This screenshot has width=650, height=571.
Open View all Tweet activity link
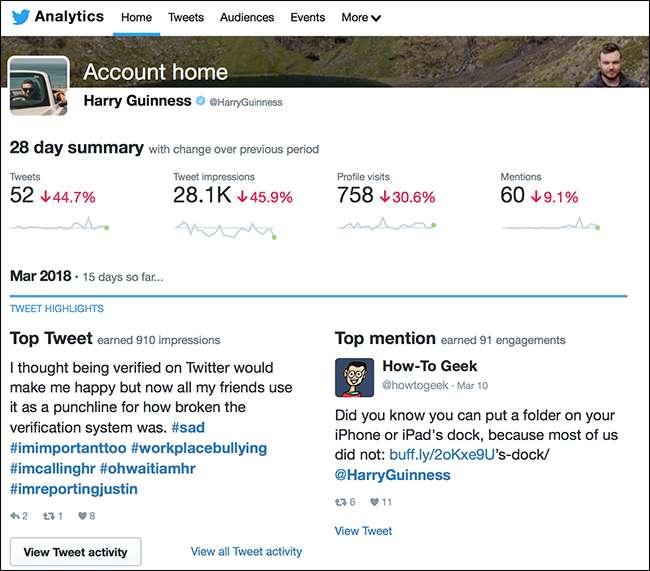(x=246, y=552)
